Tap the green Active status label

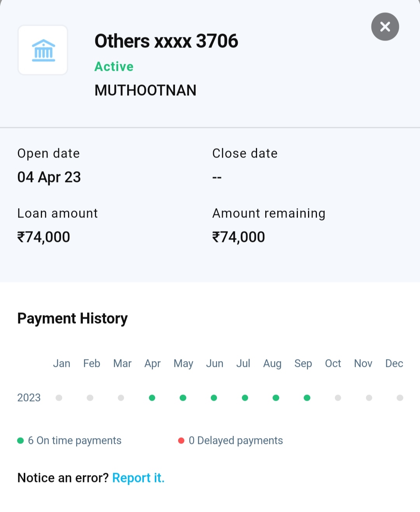coord(114,67)
